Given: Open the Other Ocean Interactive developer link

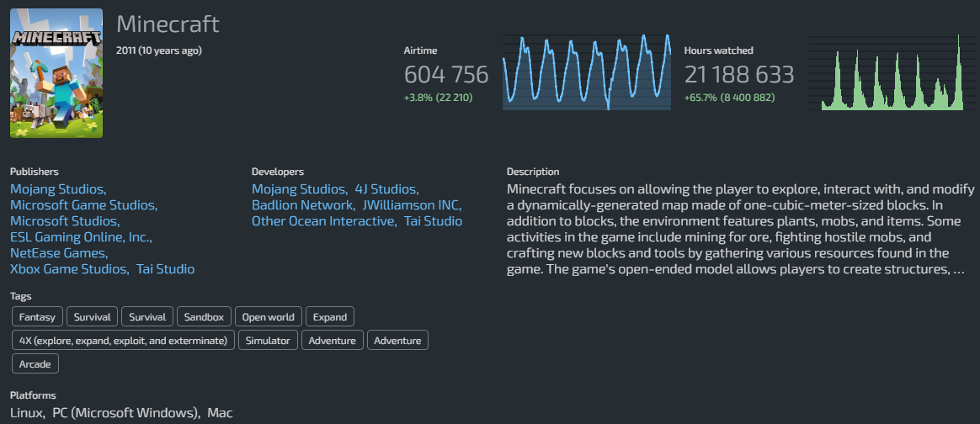Looking at the screenshot, I should [x=324, y=221].
